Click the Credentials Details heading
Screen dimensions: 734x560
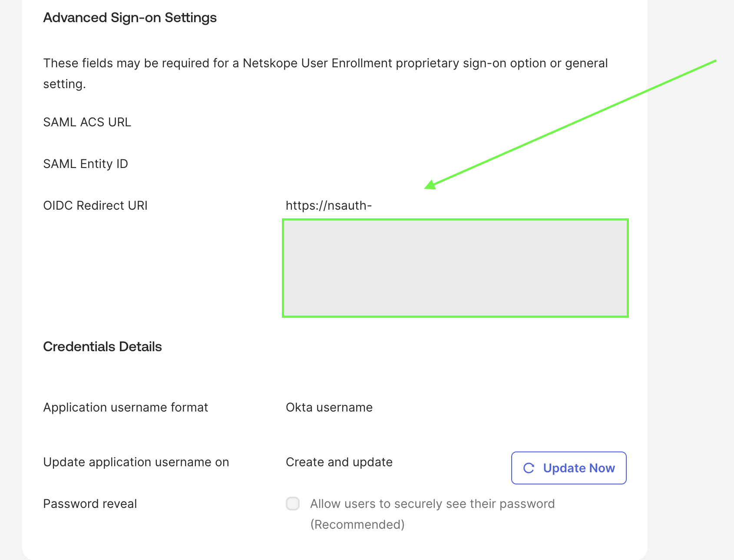[x=102, y=346]
